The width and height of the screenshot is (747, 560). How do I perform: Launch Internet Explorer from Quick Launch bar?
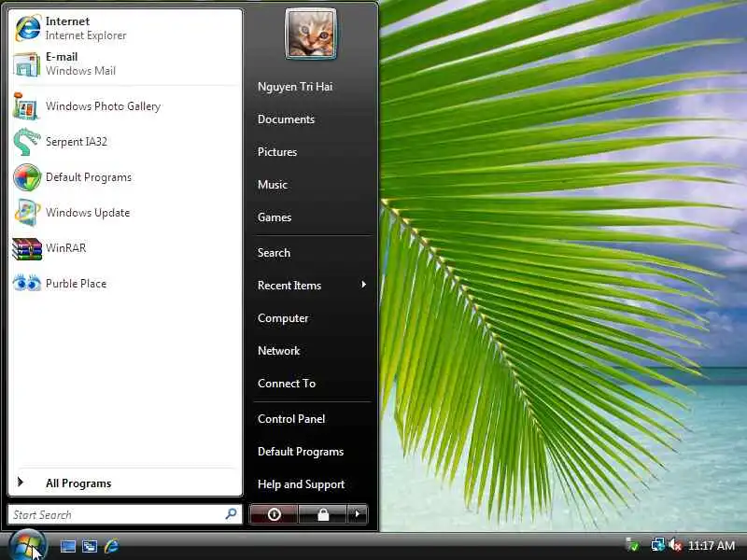[111, 546]
